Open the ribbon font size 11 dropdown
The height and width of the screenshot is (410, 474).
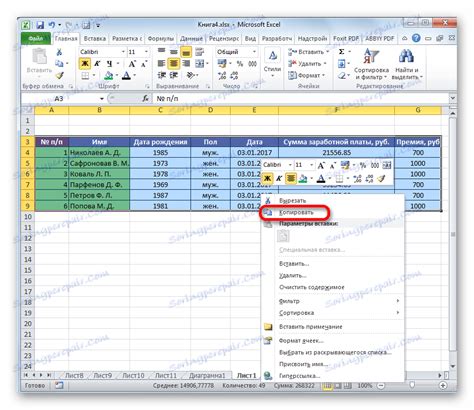146,52
